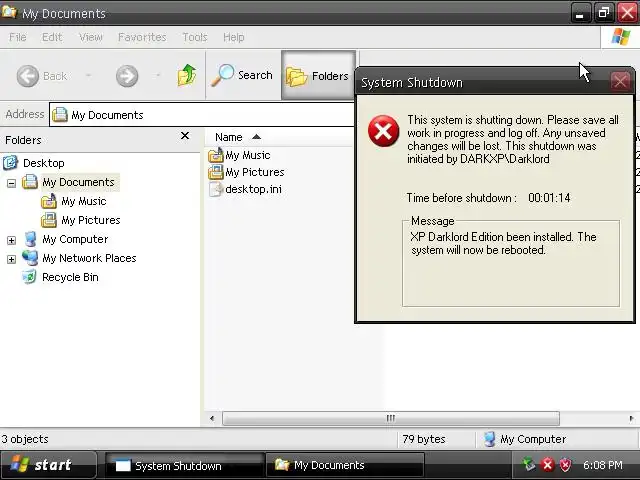
Task: Close the Folders side pane
Action: click(x=185, y=136)
